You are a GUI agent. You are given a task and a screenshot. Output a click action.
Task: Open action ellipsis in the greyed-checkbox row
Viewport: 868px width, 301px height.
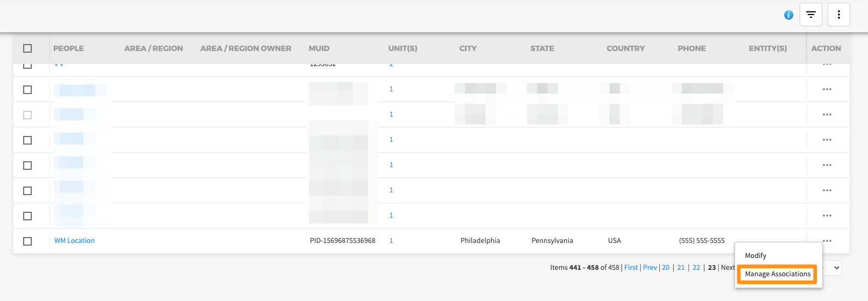[x=827, y=114]
